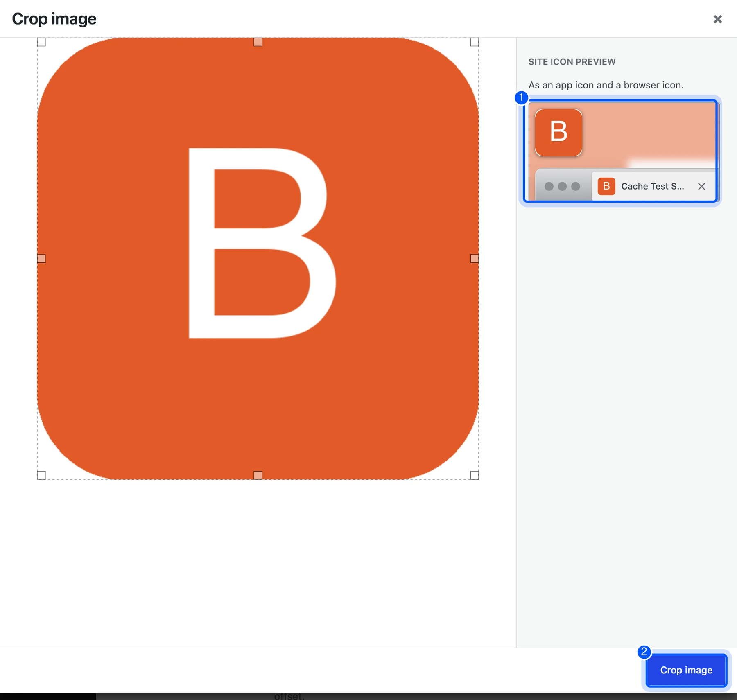Screen dimensions: 737x700
Task: Click the browser tab favicon in preview
Action: [x=606, y=186]
